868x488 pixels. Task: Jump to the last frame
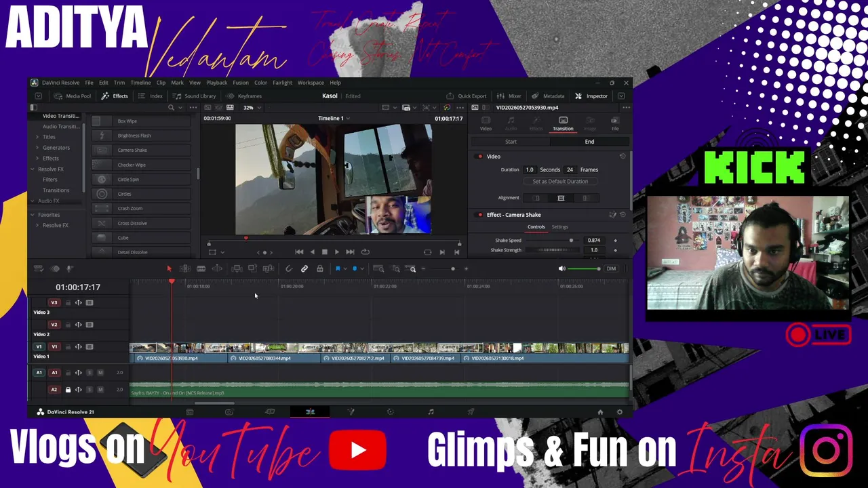350,252
